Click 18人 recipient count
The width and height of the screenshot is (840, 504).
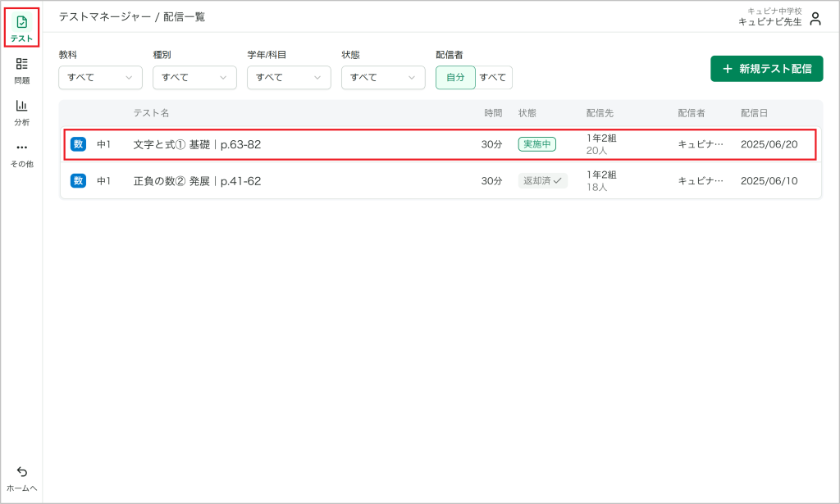click(x=597, y=188)
